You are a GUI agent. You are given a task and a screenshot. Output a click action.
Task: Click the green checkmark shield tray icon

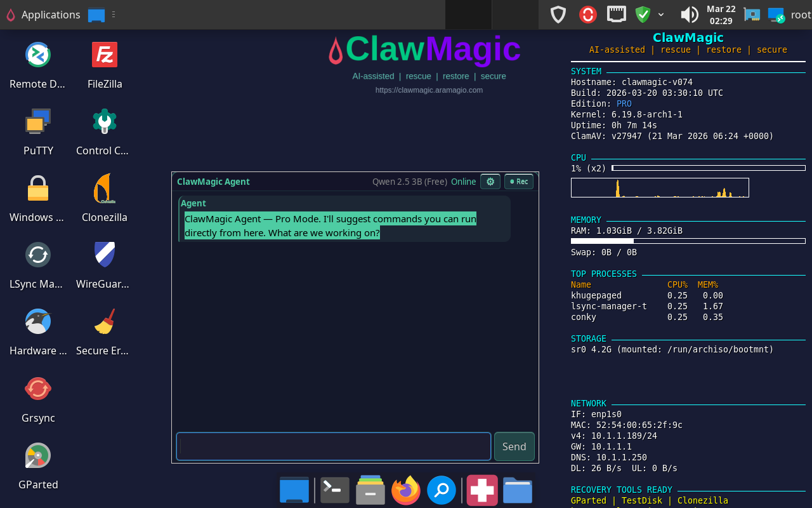[643, 15]
